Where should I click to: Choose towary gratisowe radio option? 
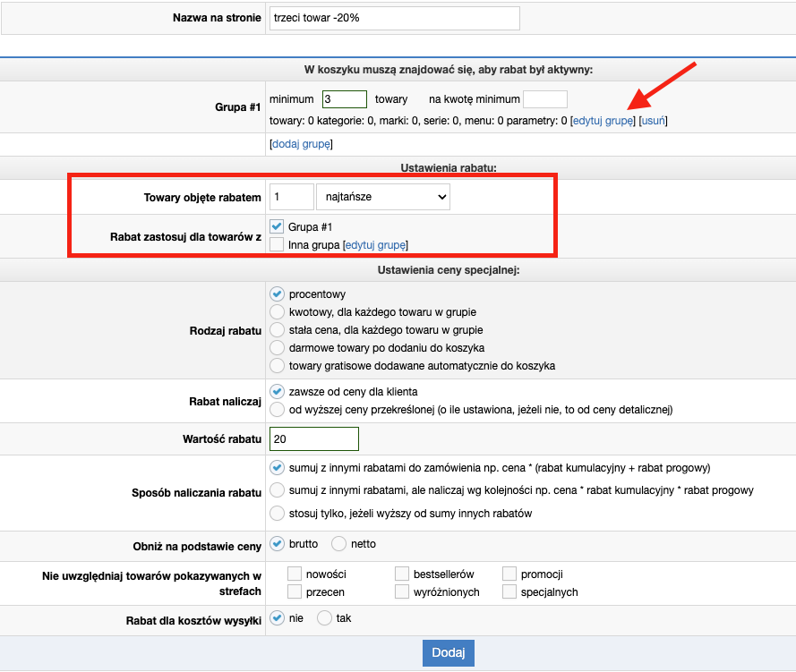coord(277,365)
